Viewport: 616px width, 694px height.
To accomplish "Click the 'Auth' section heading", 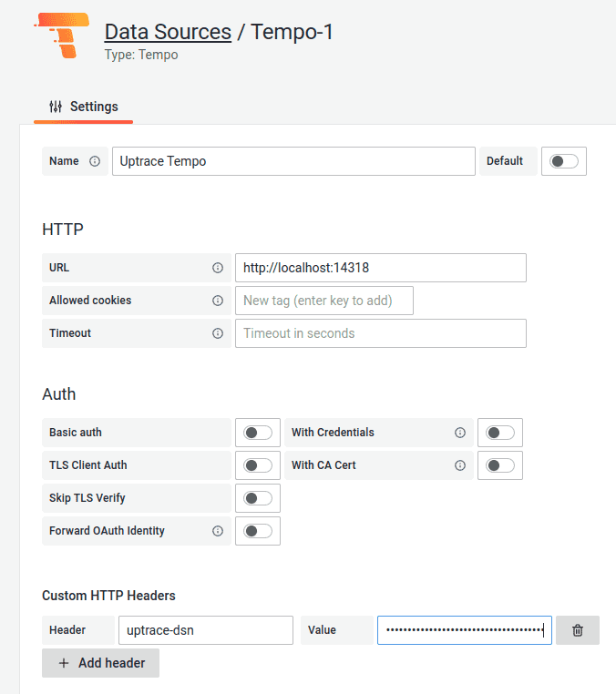I will [x=59, y=394].
